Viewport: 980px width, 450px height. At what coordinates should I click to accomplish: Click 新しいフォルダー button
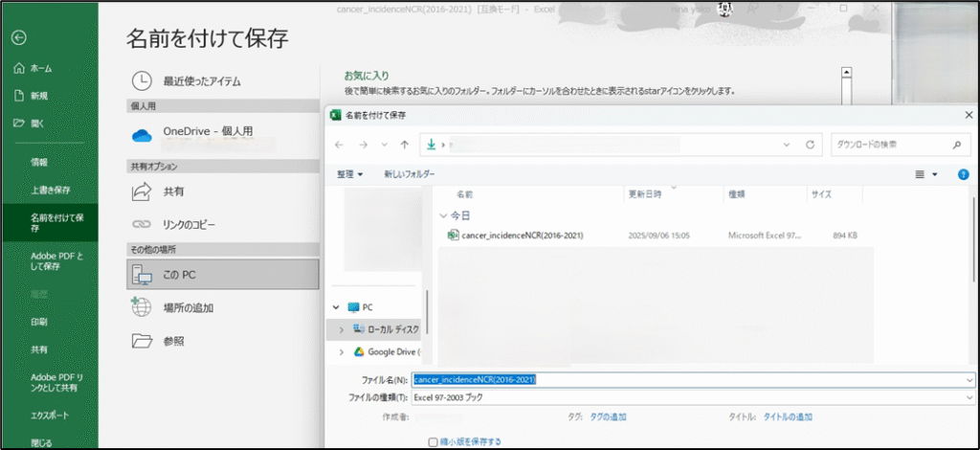point(409,174)
